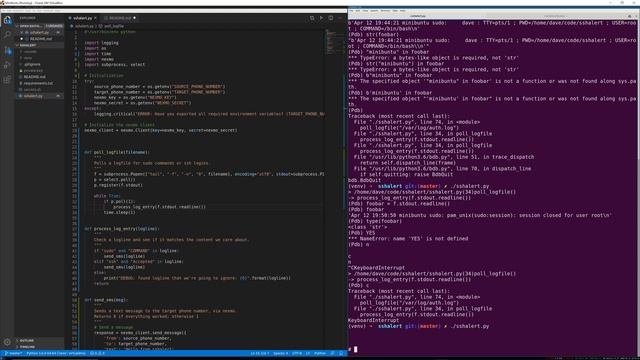
Task: Click errors and warnings count in status bar
Action: pos(98,353)
